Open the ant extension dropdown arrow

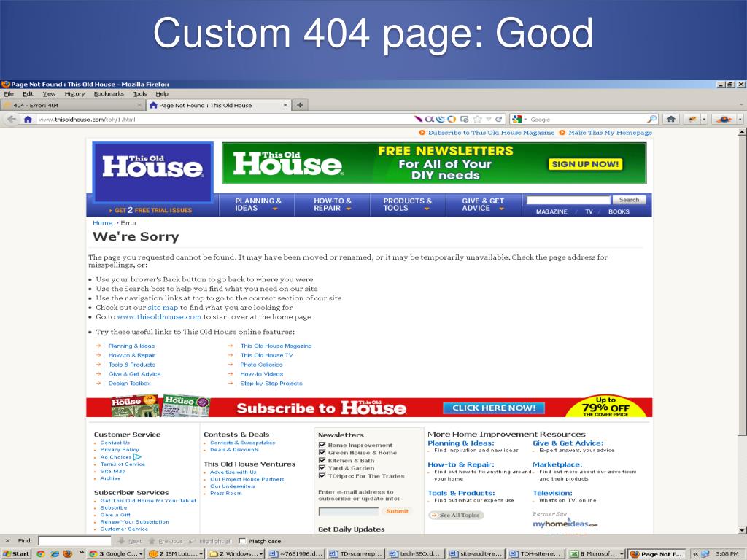(x=704, y=119)
